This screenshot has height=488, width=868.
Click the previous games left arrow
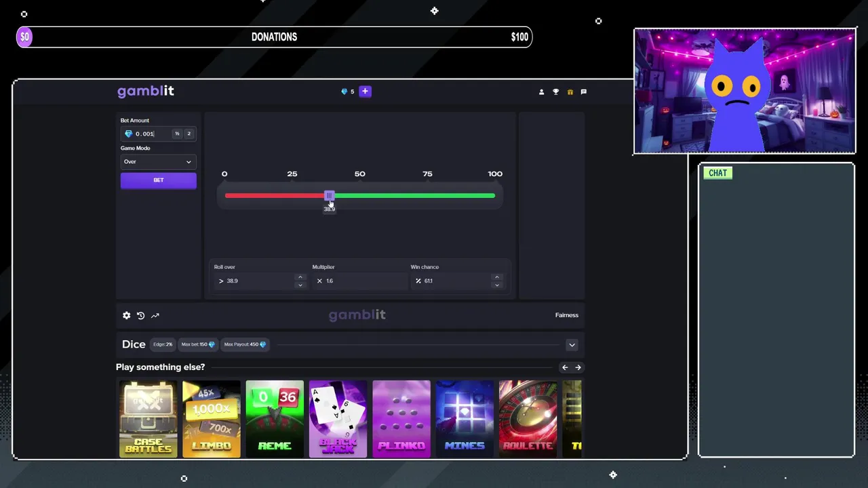[x=565, y=367]
